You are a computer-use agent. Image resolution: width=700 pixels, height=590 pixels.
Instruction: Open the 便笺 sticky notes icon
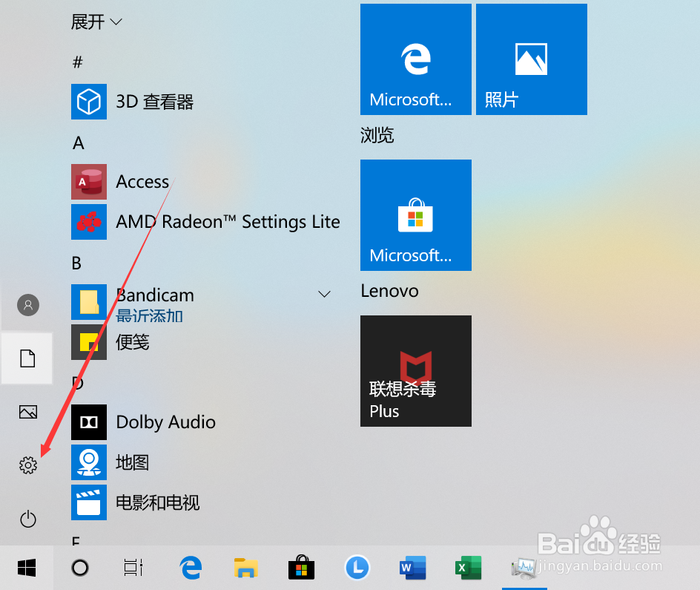(x=89, y=342)
